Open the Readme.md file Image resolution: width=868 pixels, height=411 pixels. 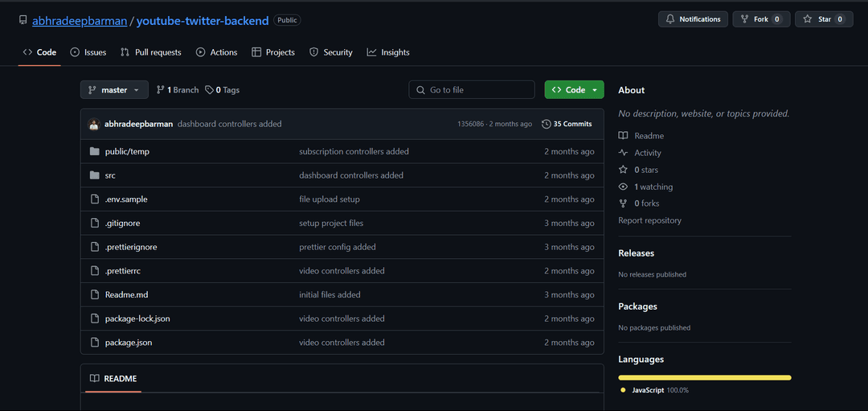[x=127, y=294]
